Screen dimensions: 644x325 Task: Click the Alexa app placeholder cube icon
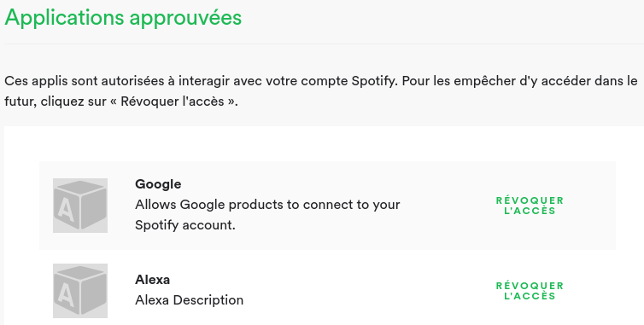(80, 291)
